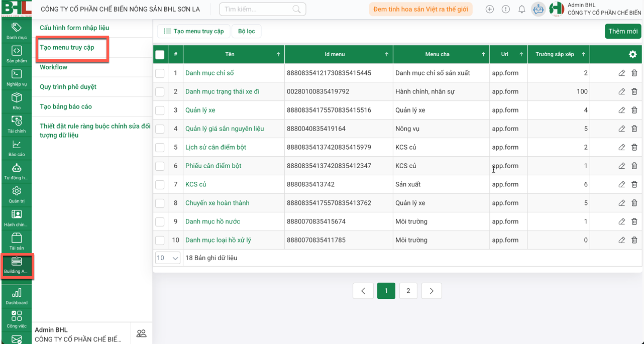Viewport: 644px width, 344px height.
Task: Delete the KCS củ row
Action: 634,184
